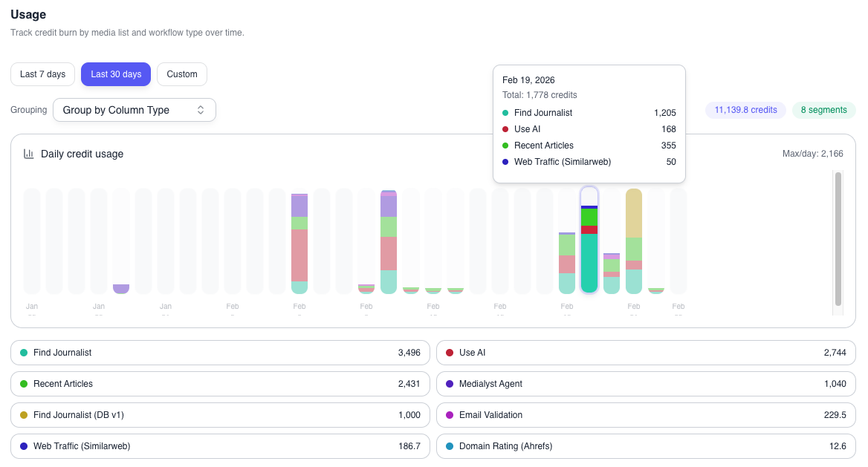Click the green dot next to Recent Articles legend

pos(24,384)
